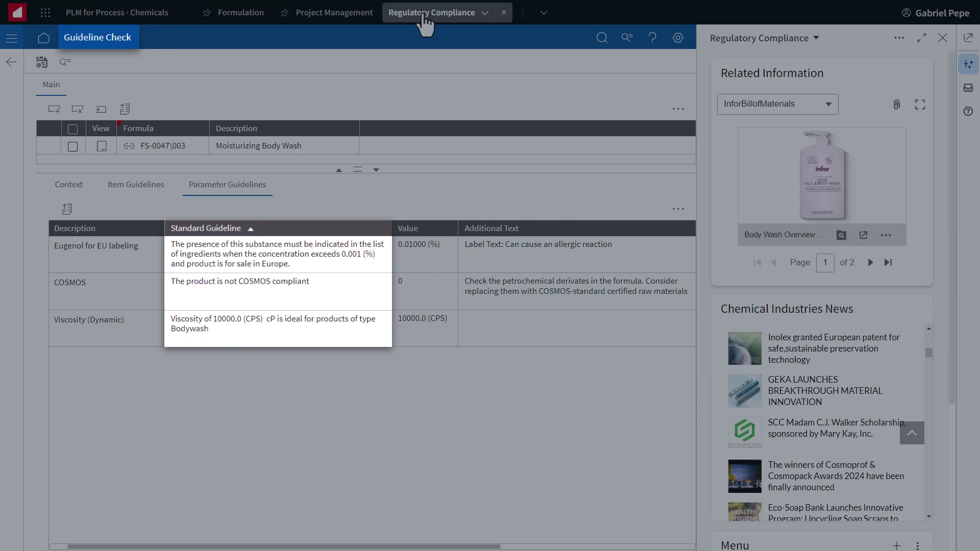Viewport: 980px width, 551px height.
Task: Check the row checkbox for Moisturizing Body Wash
Action: [x=72, y=146]
